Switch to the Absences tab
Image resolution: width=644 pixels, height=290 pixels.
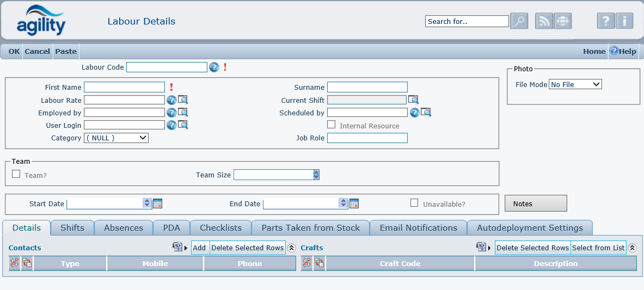(124, 228)
